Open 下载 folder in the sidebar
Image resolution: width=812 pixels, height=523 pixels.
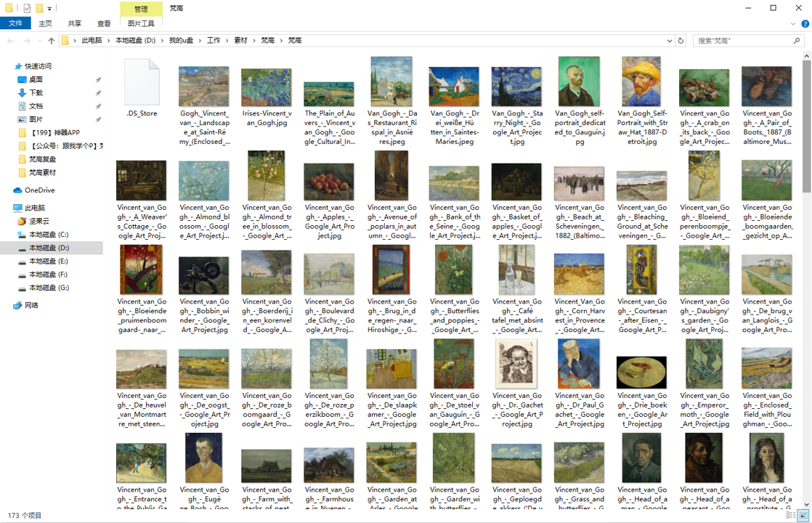30,93
